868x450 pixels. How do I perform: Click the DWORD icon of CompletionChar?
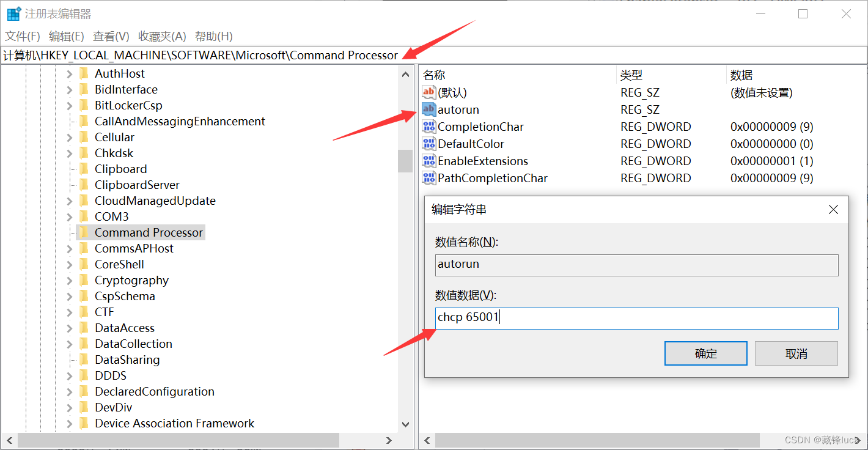coord(429,127)
